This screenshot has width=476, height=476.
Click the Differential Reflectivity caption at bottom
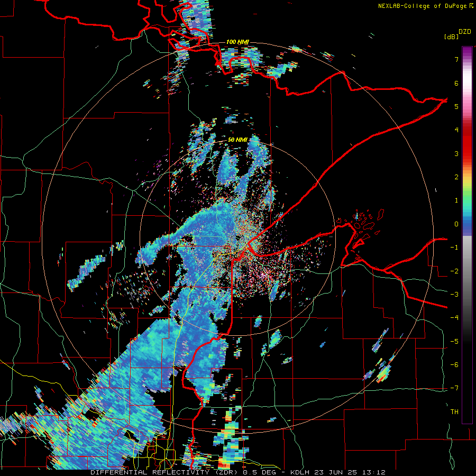click(237, 472)
